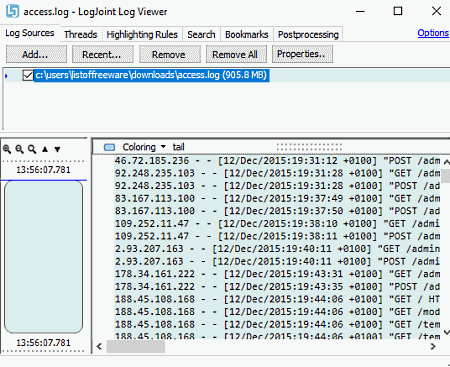
Task: Click the timeline zoom in magnifier icon
Action: (7, 149)
